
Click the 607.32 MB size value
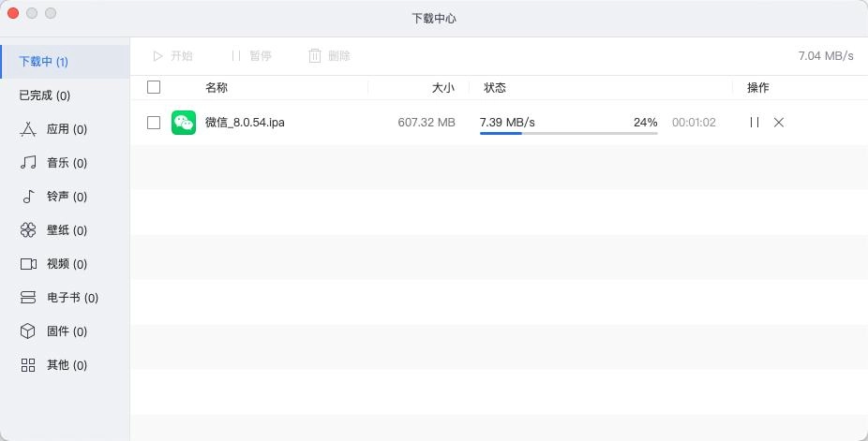[427, 123]
